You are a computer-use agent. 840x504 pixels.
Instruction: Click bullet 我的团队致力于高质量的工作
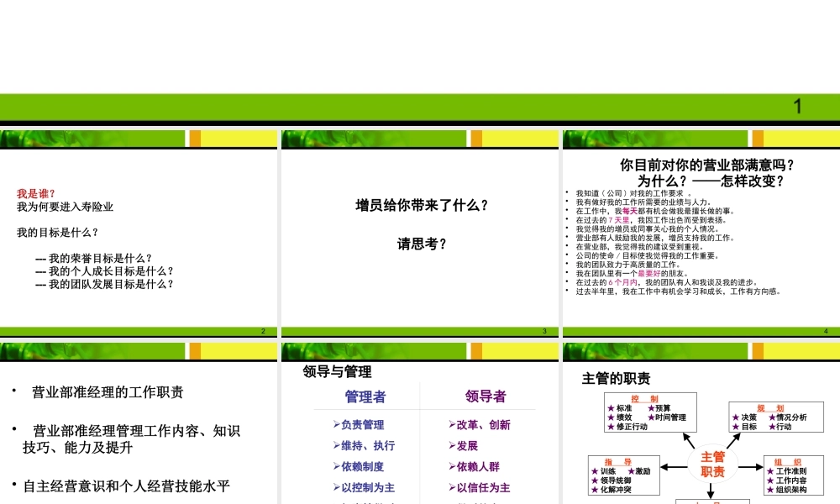tap(627, 265)
